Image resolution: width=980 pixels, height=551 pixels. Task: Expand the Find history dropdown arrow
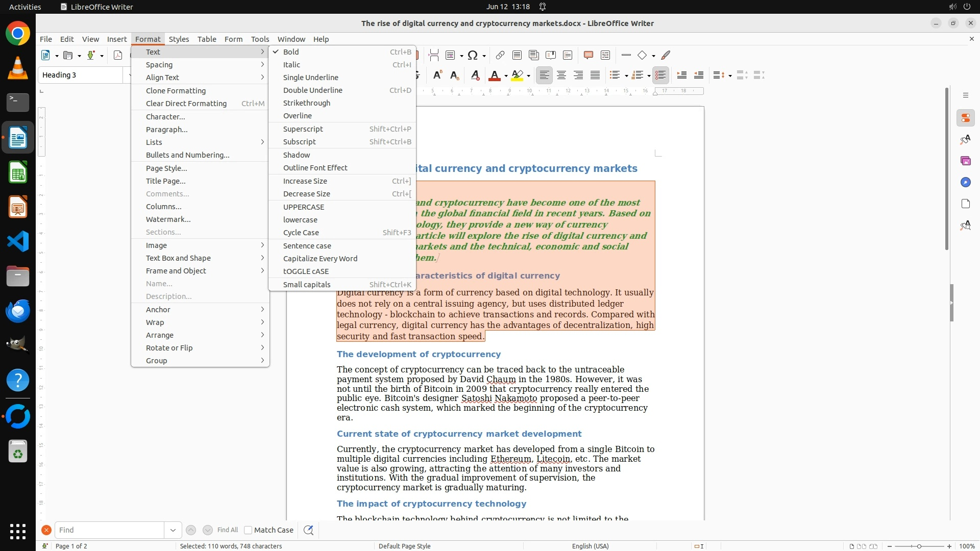point(173,530)
